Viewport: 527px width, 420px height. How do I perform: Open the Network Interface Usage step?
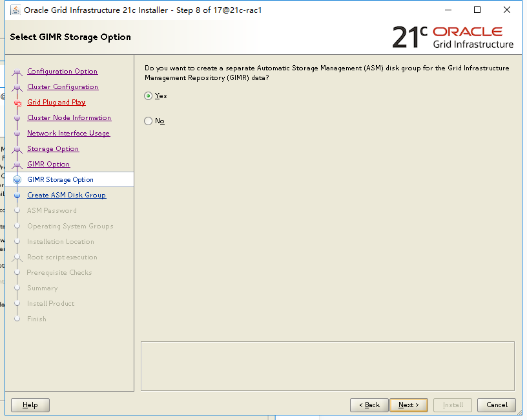click(x=68, y=133)
